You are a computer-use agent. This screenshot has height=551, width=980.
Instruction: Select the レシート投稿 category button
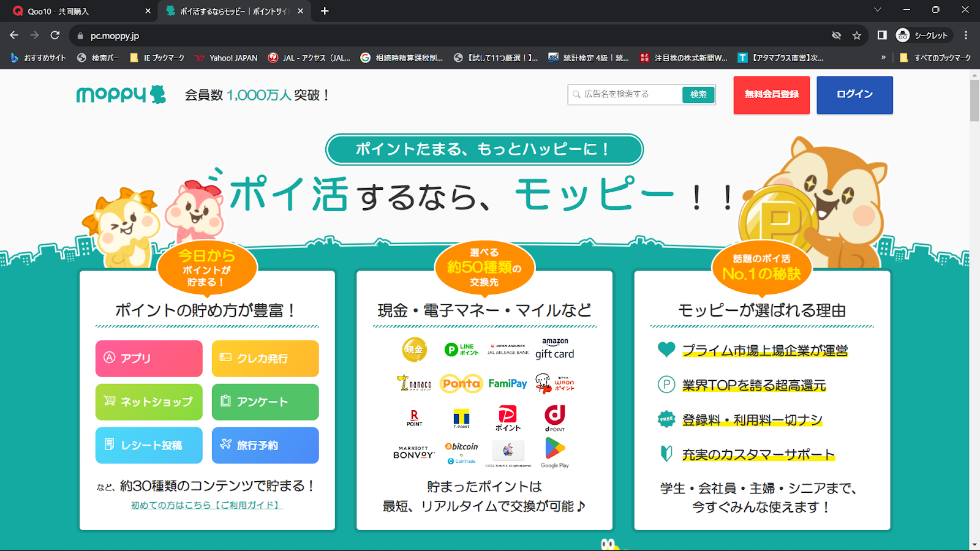pos(149,445)
